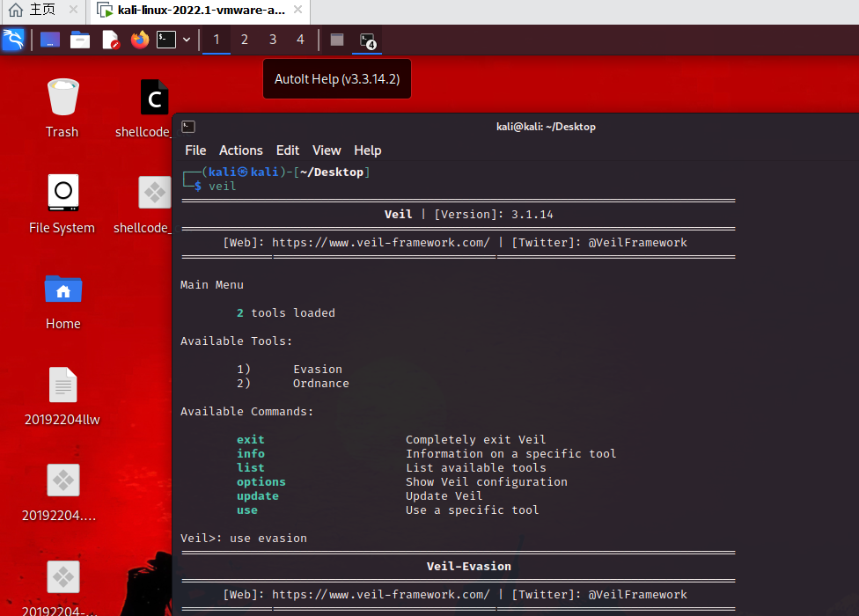Open the terminal Edit menu
This screenshot has width=859, height=616.
coord(288,150)
